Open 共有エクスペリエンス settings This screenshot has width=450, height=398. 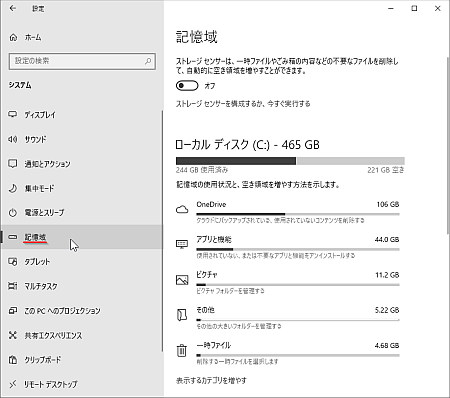point(82,335)
